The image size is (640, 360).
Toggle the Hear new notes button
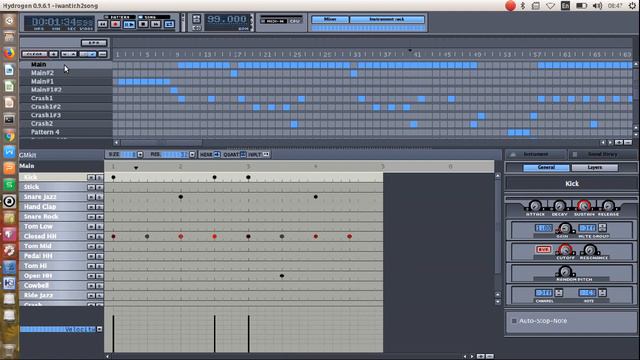click(217, 154)
